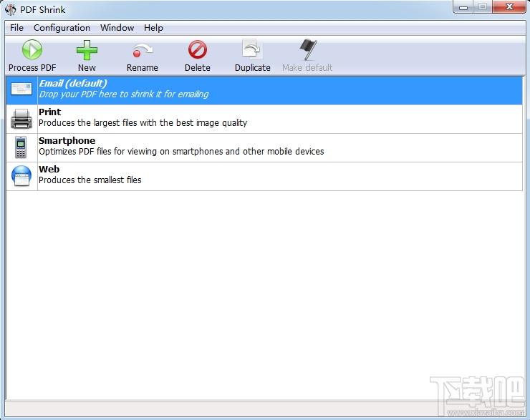
Task: Click 'Drop your PDF here to shrink it for emailing'
Action: coord(124,94)
